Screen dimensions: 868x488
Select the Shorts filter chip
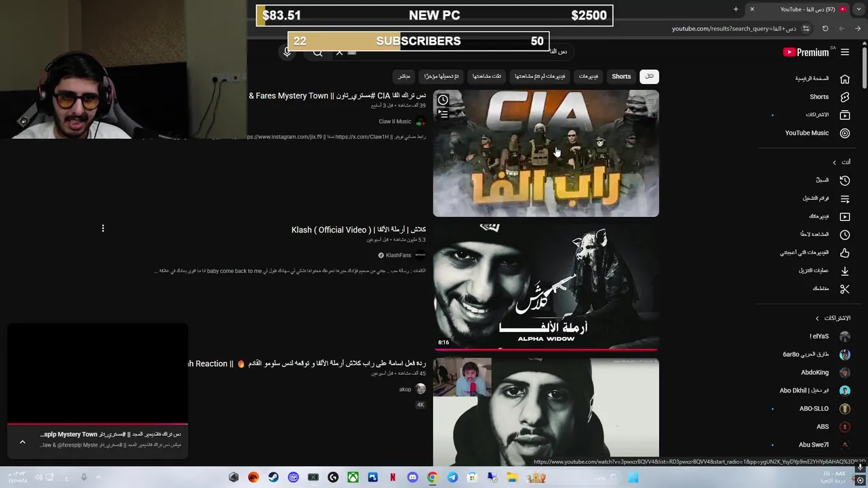[621, 77]
